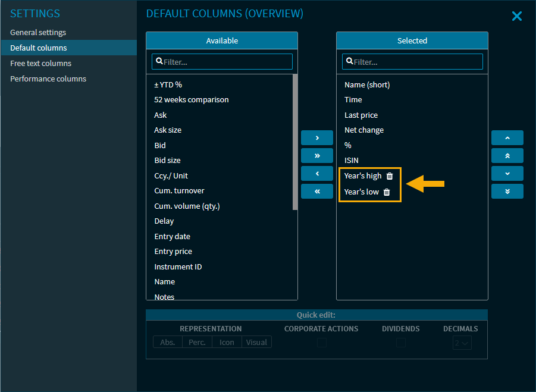
Task: Move column up one position
Action: (x=507, y=138)
